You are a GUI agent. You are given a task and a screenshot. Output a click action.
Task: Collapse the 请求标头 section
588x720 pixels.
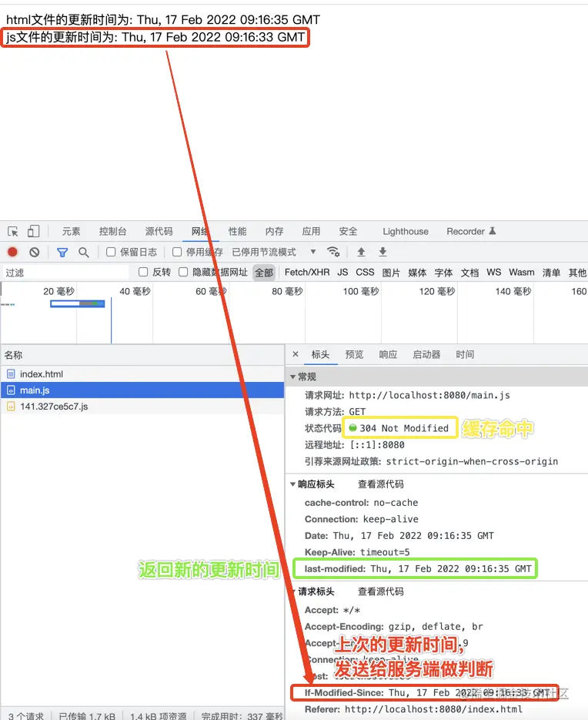293,591
